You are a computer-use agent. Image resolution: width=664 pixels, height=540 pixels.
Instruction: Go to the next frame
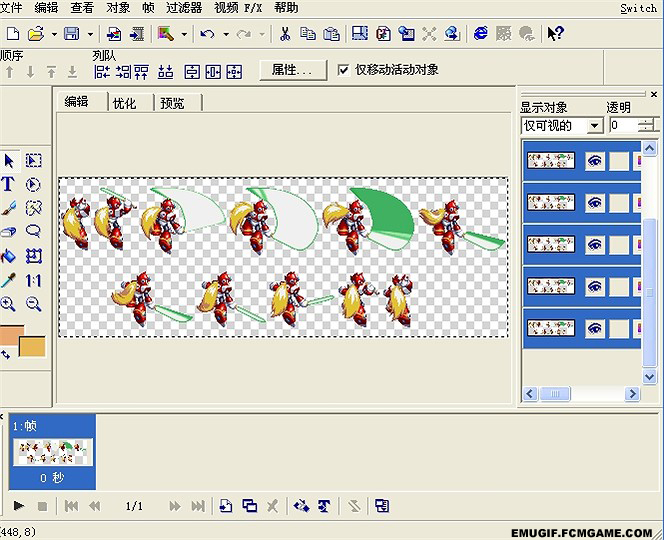coord(174,506)
